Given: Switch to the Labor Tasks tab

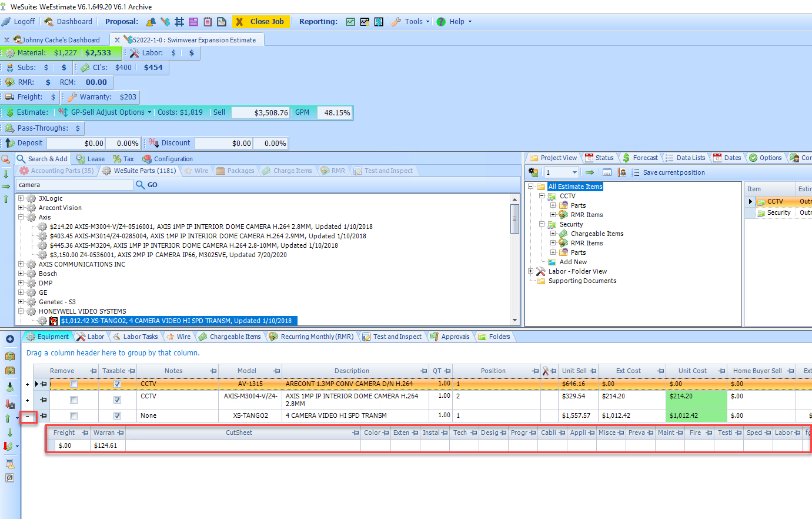Looking at the screenshot, I should click(x=135, y=337).
